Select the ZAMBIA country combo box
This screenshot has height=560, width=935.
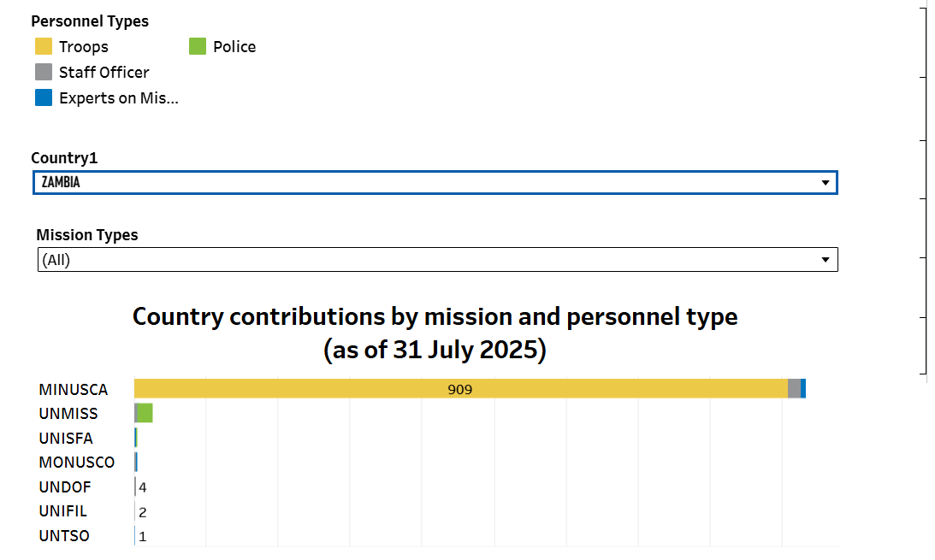[x=435, y=182]
